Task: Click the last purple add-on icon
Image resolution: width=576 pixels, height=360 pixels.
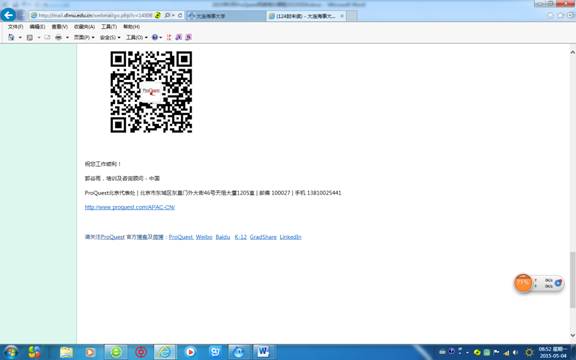Action: pyautogui.click(x=188, y=37)
